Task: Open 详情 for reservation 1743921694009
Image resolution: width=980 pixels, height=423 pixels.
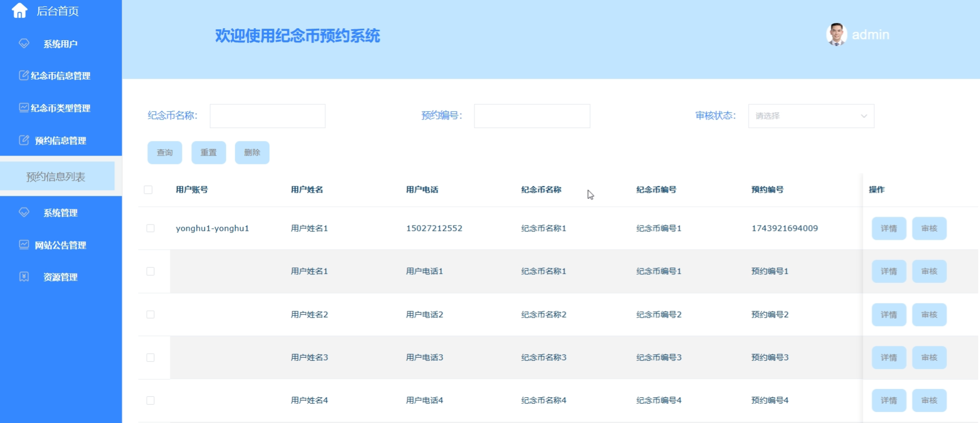Action: click(x=889, y=228)
